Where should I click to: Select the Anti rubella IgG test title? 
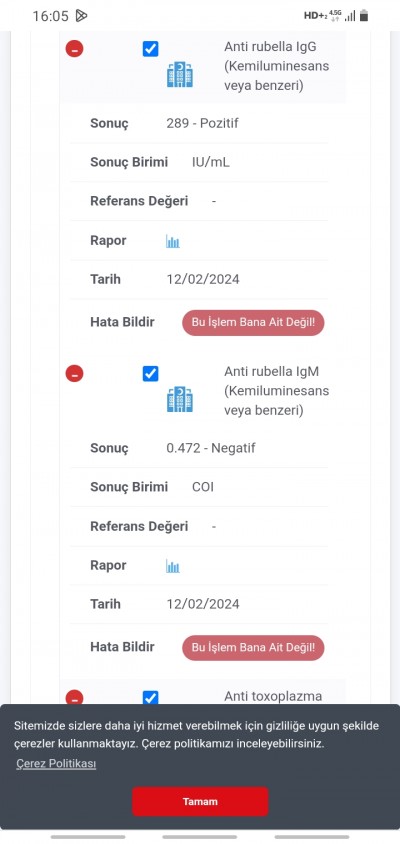[x=277, y=66]
